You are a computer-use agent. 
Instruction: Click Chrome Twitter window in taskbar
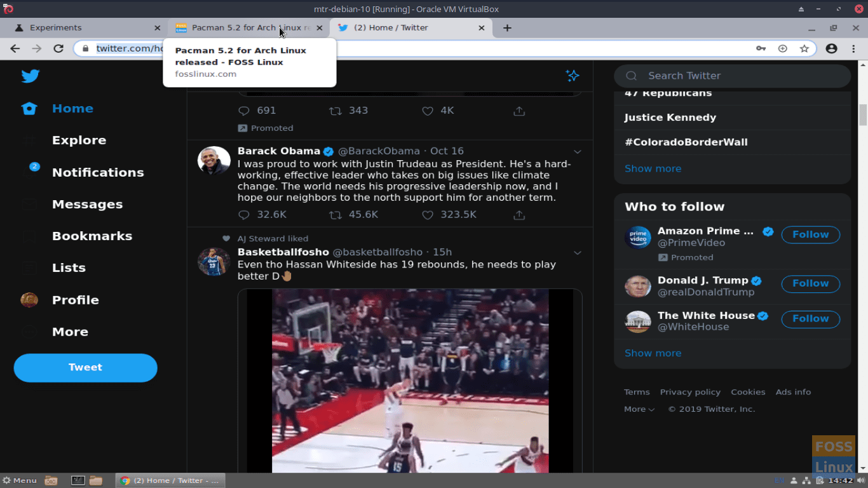pyautogui.click(x=170, y=480)
